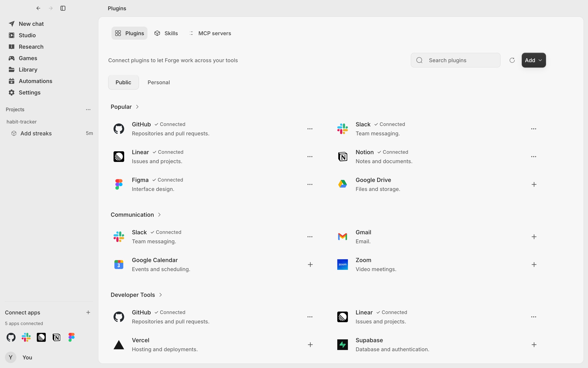This screenshot has height=368, width=588.
Task: Open the Add dropdown button
Action: 533,60
